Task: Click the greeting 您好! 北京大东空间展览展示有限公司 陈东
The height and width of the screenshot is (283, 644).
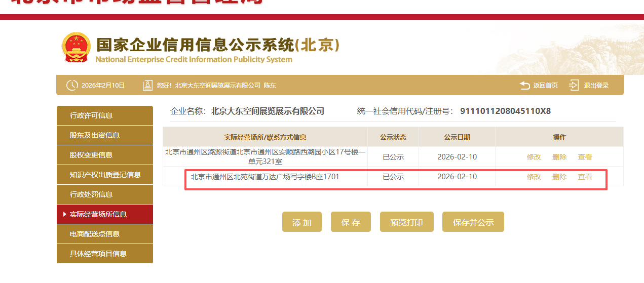Action: click(216, 86)
